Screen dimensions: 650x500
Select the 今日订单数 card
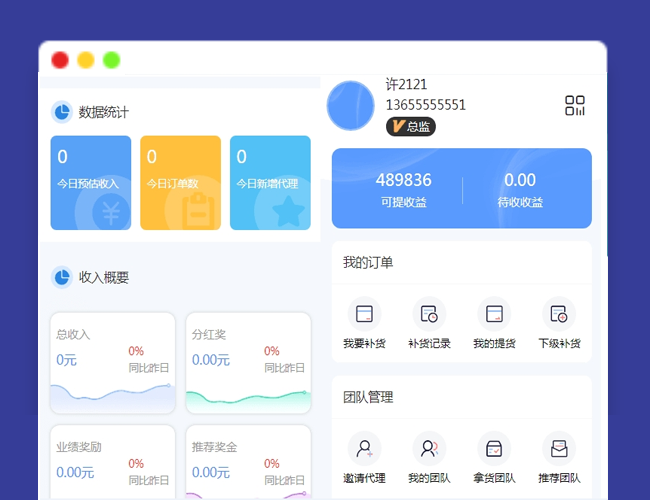pyautogui.click(x=180, y=183)
